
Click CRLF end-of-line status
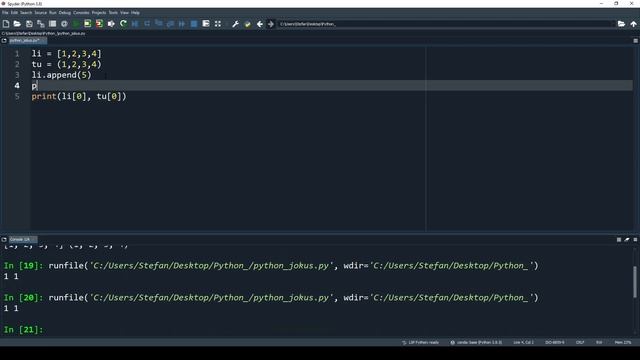pos(580,342)
